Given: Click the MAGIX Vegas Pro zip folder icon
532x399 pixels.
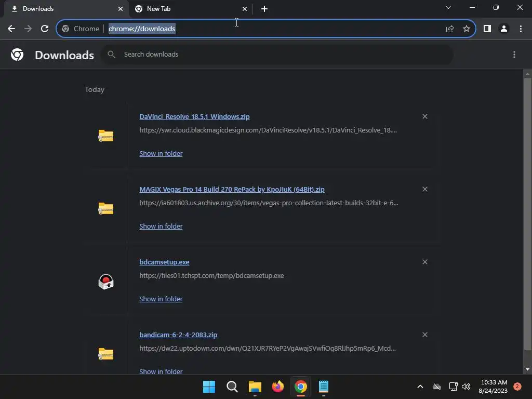Looking at the screenshot, I should (x=106, y=208).
